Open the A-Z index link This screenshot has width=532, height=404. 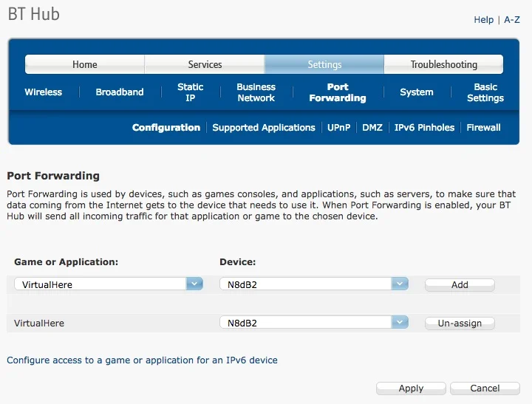pyautogui.click(x=511, y=20)
